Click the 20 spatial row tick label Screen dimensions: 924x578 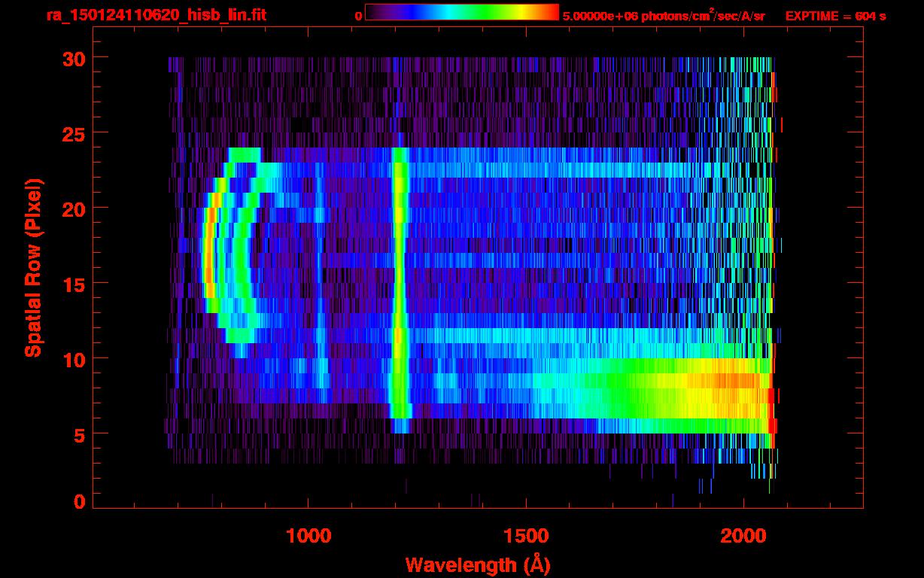(74, 208)
